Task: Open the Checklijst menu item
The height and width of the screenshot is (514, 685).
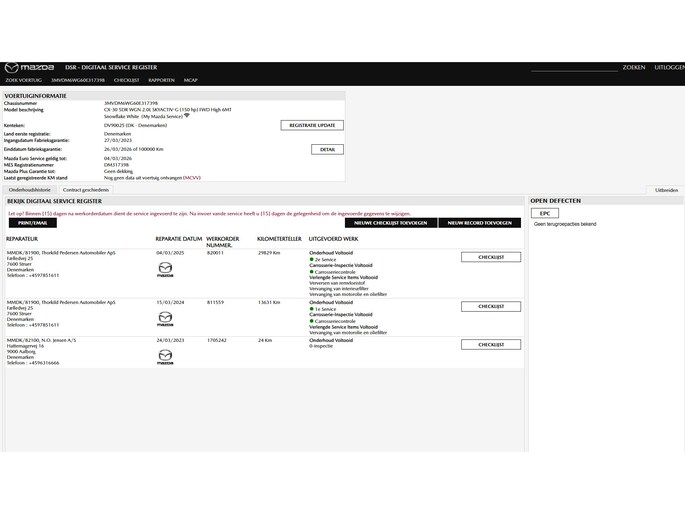Action: 126,80
